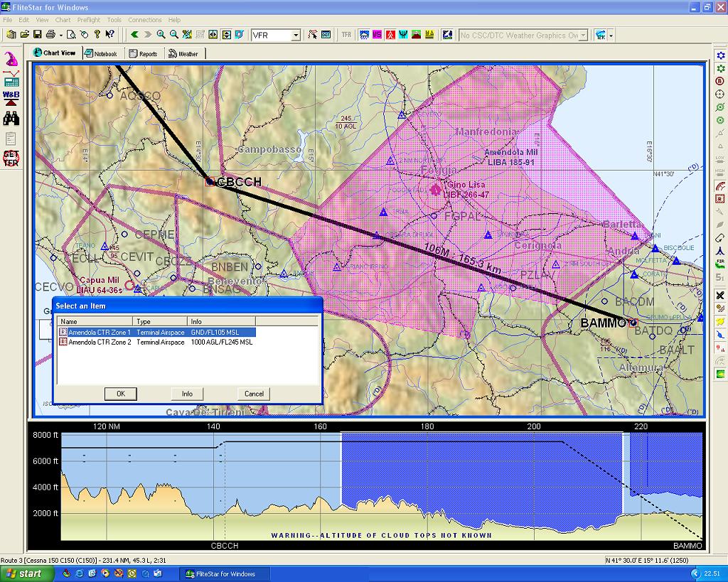
Task: Toggle red R special-use airspace layer
Action: (720, 199)
